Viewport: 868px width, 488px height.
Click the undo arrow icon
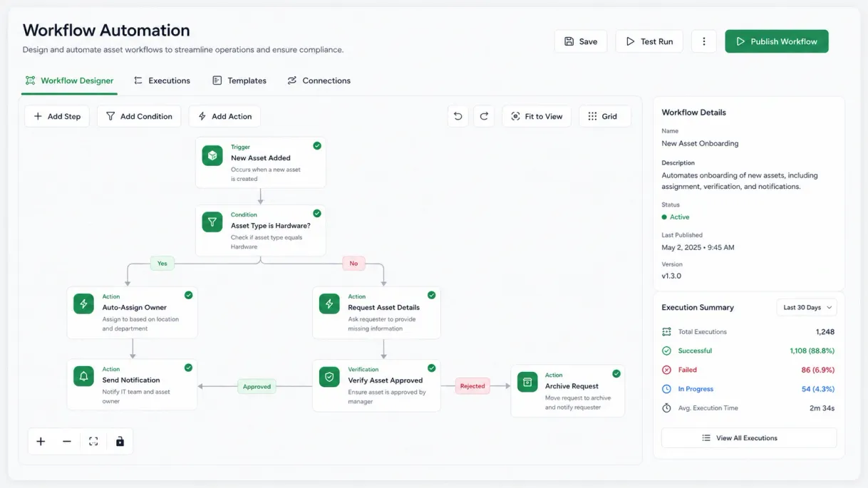tap(458, 116)
